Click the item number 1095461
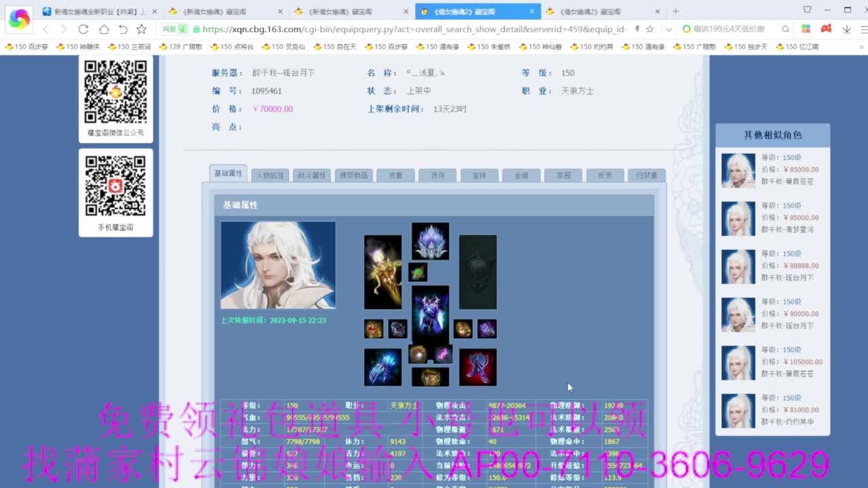 [267, 91]
